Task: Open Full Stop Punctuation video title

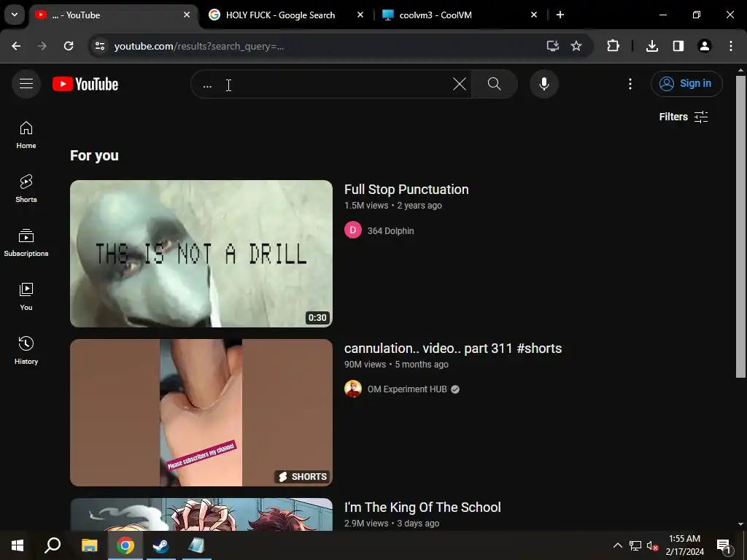Action: 406,190
